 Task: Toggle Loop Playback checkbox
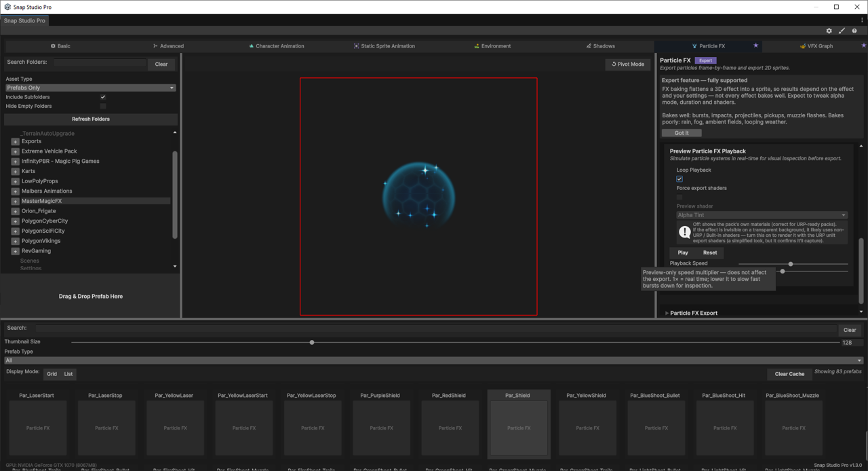click(679, 178)
